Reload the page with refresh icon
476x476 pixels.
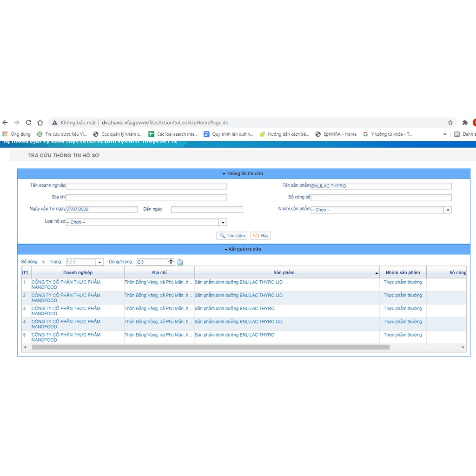coord(28,123)
